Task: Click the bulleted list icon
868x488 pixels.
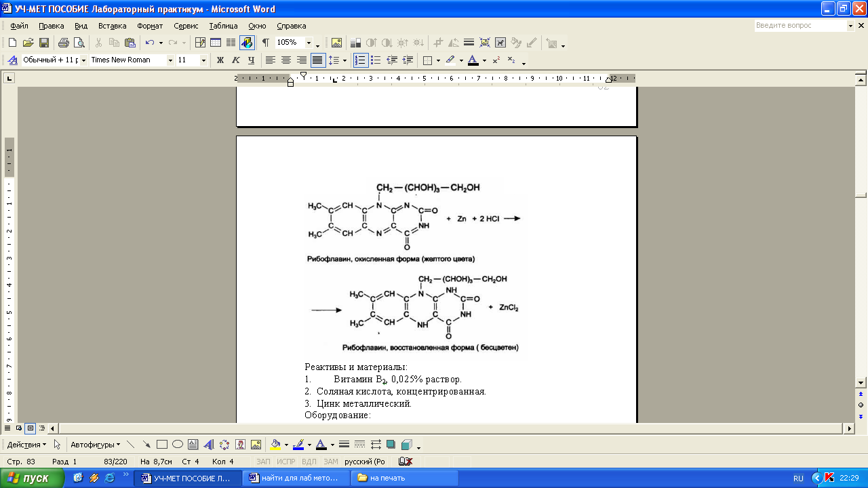Action: [376, 60]
